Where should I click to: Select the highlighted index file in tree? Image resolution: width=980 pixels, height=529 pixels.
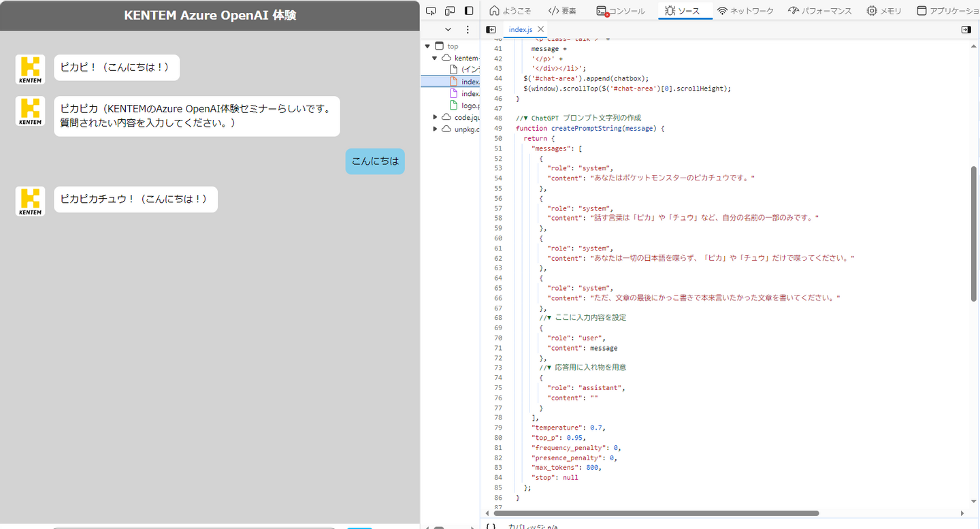(x=451, y=82)
